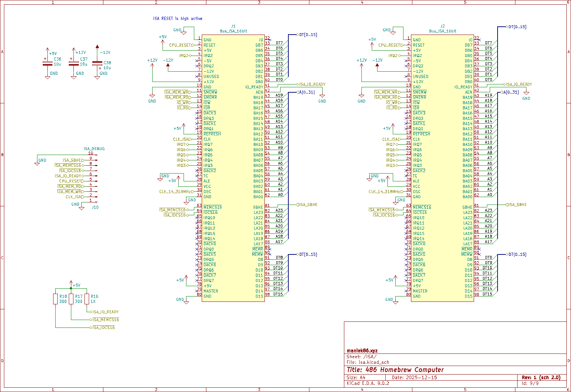The image size is (571, 392).
Task: Click the 486 Homebrew Computer title text
Action: coord(396,370)
